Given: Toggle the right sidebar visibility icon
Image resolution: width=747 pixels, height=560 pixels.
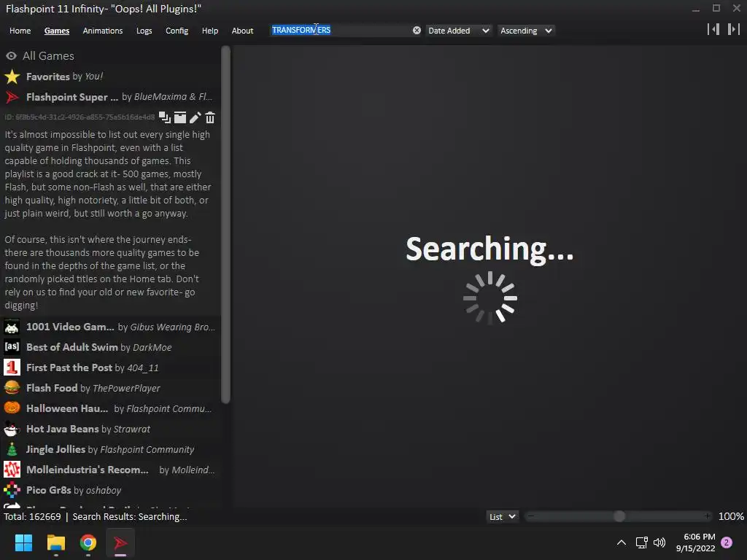Looking at the screenshot, I should tap(734, 29).
